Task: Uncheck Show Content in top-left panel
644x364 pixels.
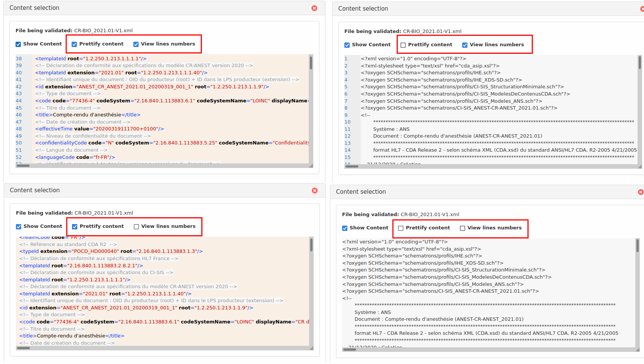Action: pos(18,44)
